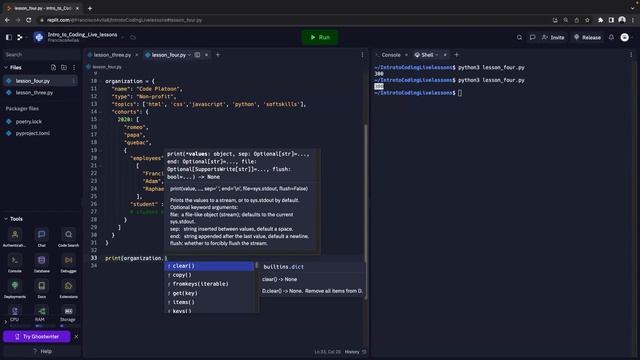Create a new file in Files
Image resolution: width=640 pixels, height=360 pixels.
coord(53,67)
